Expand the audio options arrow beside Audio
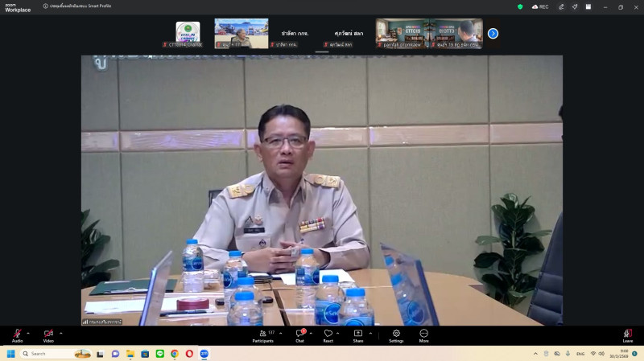This screenshot has height=361, width=644. click(x=28, y=333)
